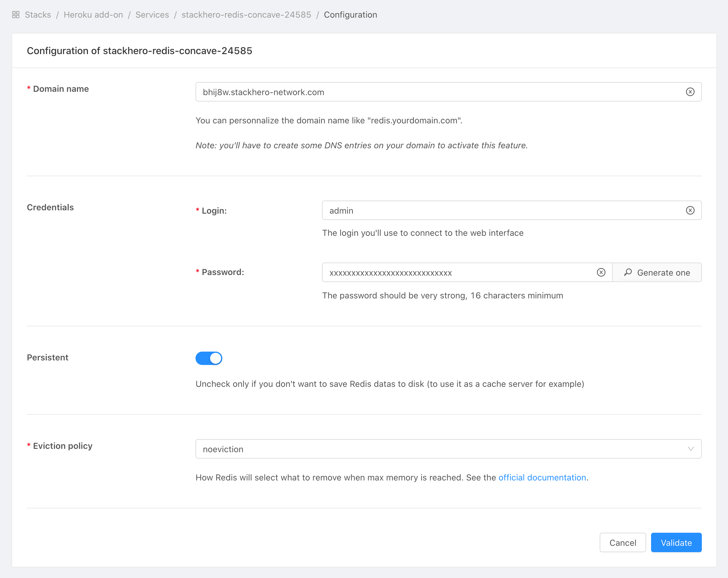The height and width of the screenshot is (578, 728).
Task: Click the search/key icon in password field
Action: (628, 273)
